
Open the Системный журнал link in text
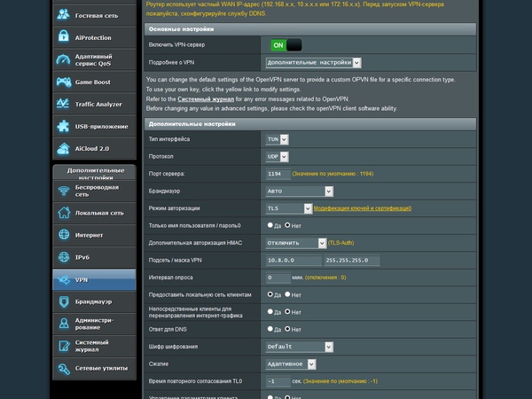tap(206, 99)
